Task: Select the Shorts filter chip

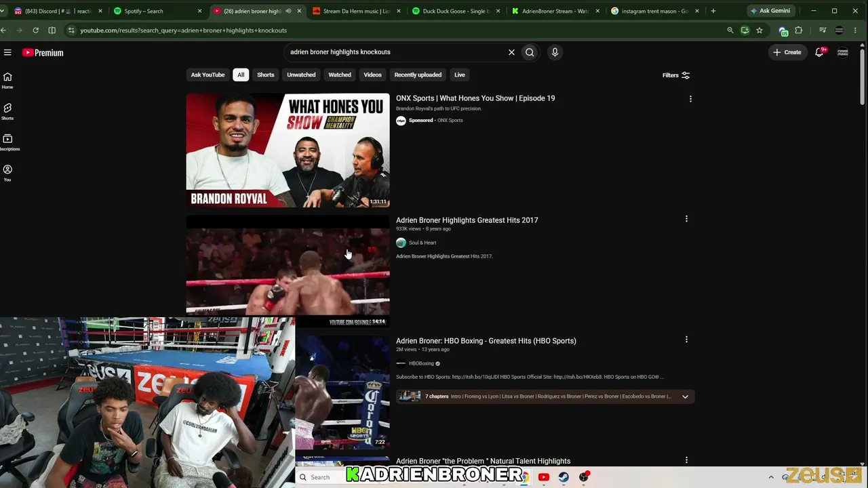Action: [x=266, y=75]
